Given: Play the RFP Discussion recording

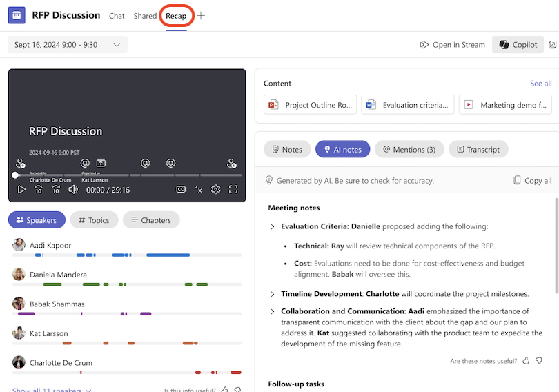Looking at the screenshot, I should tap(21, 189).
